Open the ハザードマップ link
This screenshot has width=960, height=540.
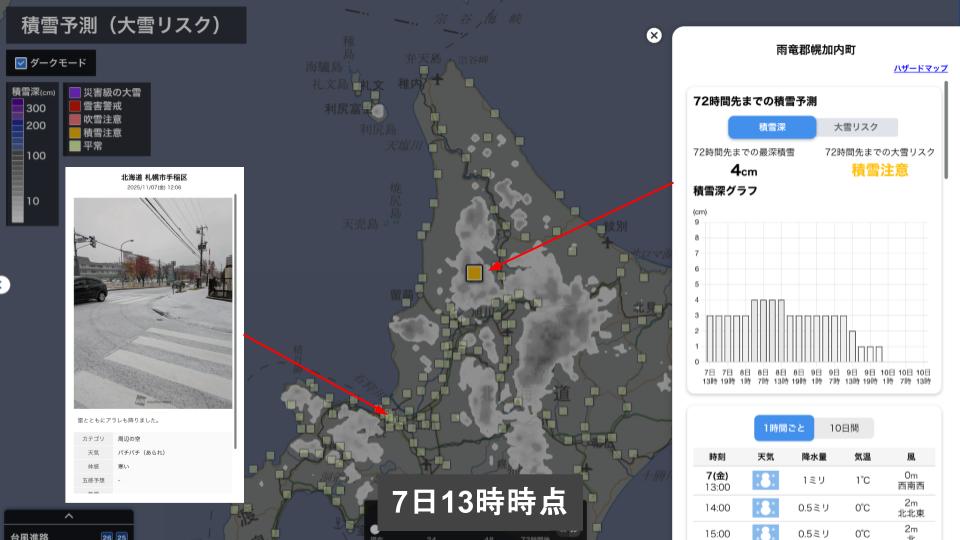pos(920,68)
